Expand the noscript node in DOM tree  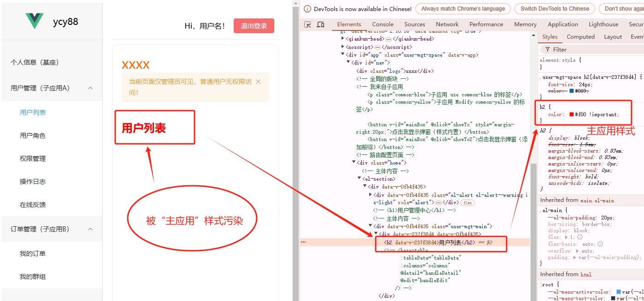click(343, 47)
